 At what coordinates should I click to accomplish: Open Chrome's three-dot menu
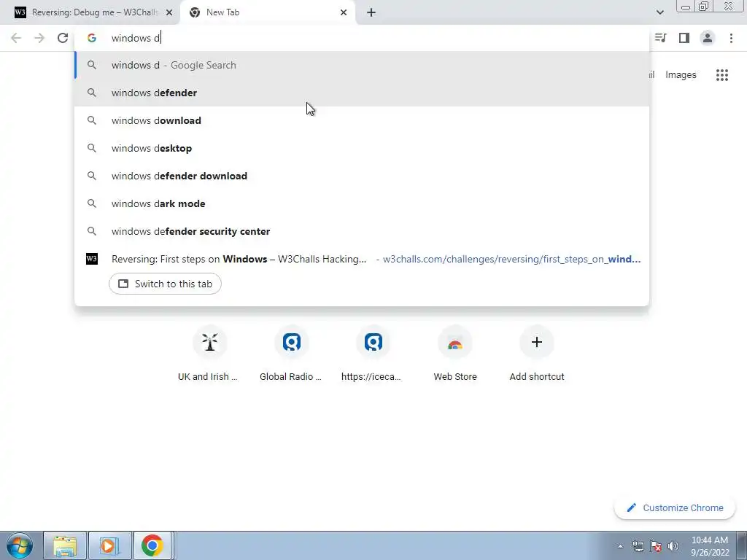click(731, 38)
